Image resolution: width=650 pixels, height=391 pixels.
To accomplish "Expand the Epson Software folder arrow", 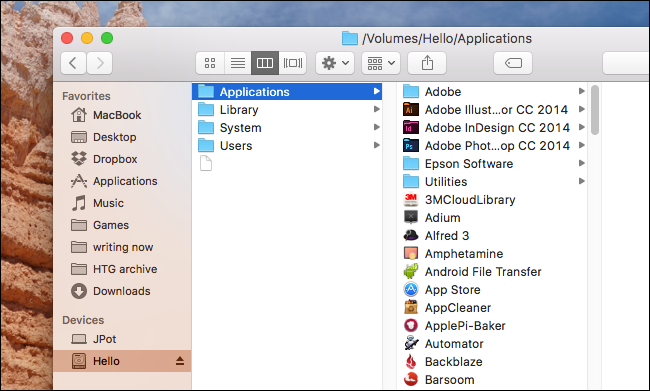I will pos(582,163).
